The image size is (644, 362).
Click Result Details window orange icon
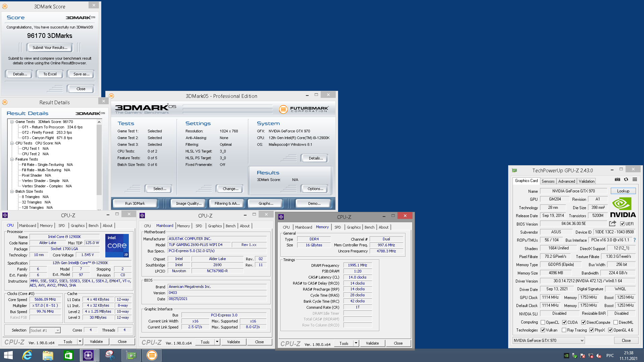5,102
